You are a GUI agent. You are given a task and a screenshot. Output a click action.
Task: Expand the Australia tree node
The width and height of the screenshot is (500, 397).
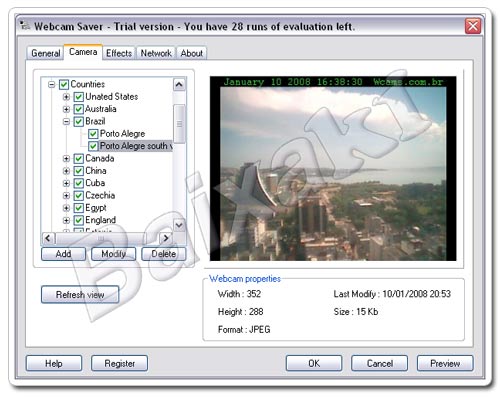[x=66, y=109]
